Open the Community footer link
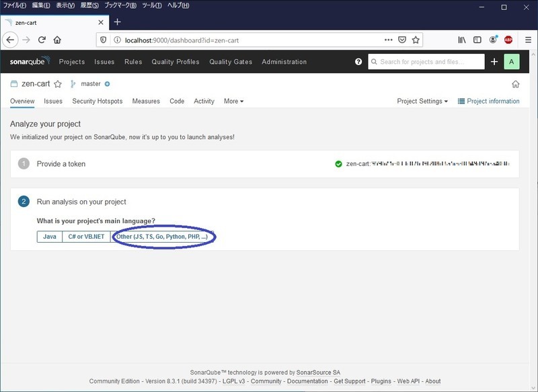 click(x=266, y=381)
